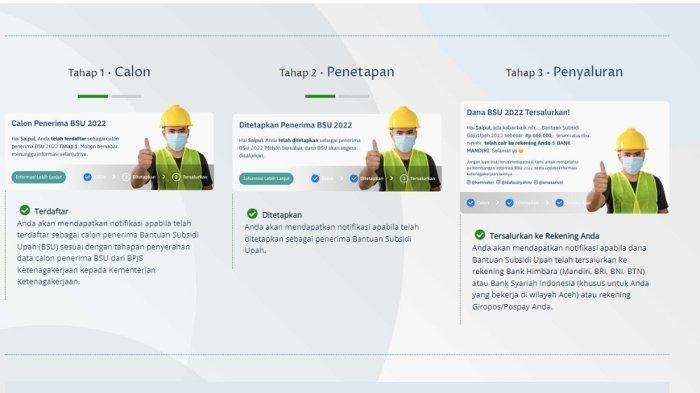Click text 'rekening Bank Himbara (Mandiri, BRI, BNI, BTN)'

tap(558, 271)
